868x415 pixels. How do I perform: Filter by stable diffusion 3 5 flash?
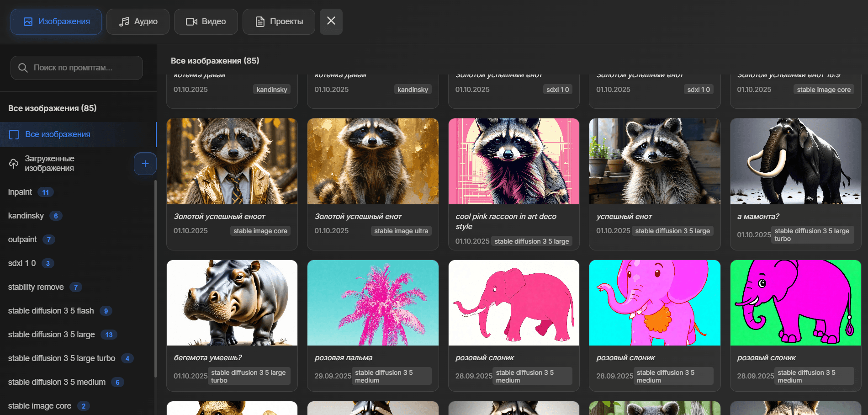51,311
